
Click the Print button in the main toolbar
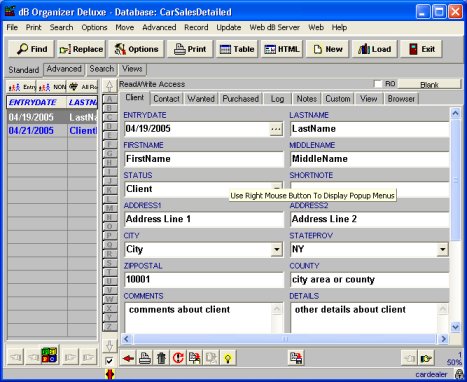pyautogui.click(x=190, y=49)
